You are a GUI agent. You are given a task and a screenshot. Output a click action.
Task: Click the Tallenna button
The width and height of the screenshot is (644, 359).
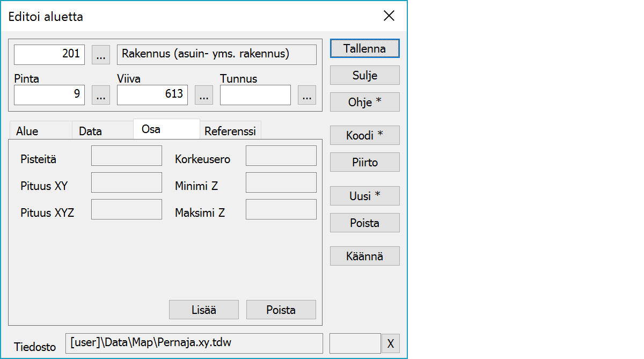pos(364,48)
